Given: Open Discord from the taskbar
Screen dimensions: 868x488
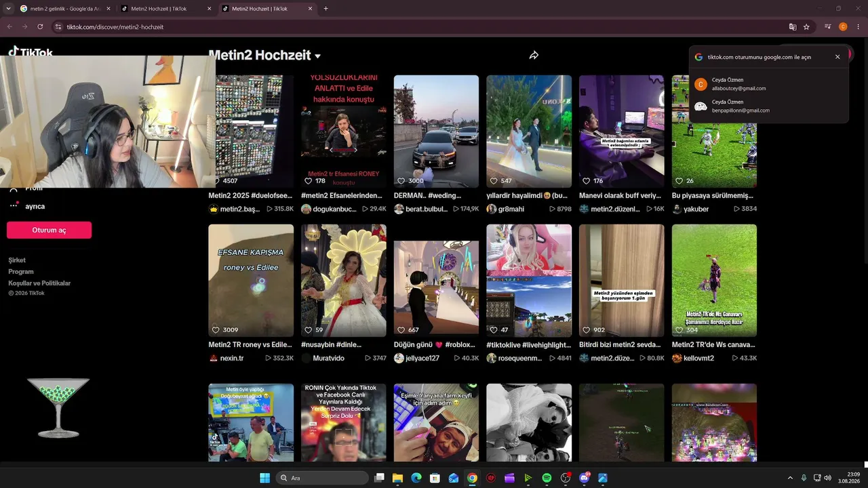Looking at the screenshot, I should [584, 478].
